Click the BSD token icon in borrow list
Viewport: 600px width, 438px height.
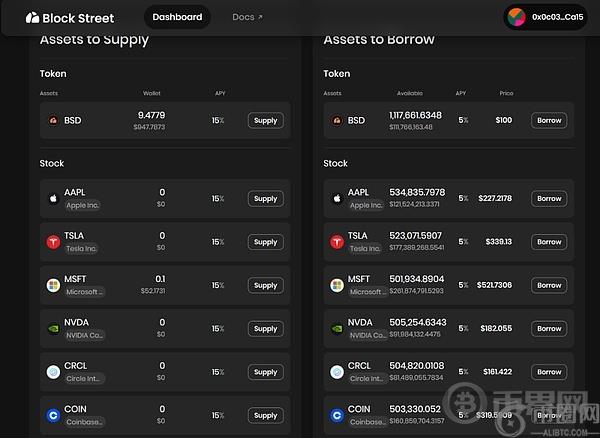click(x=337, y=120)
